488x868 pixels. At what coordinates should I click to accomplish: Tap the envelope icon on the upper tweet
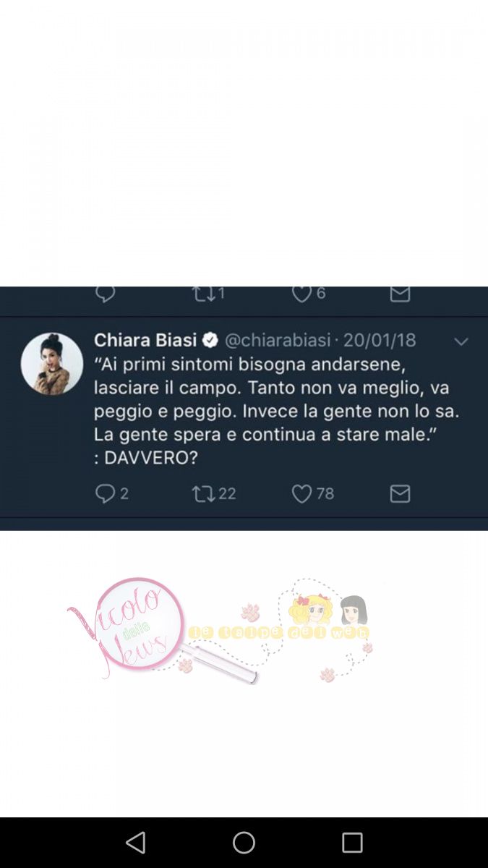click(400, 294)
